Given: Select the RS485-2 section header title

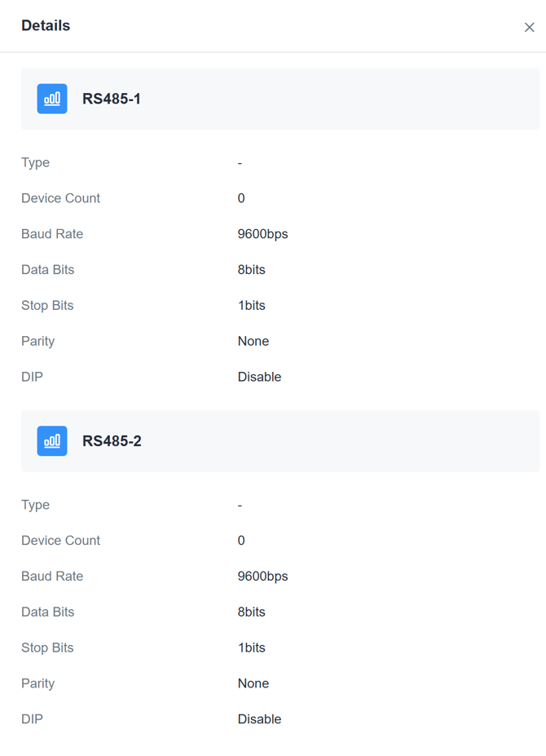Looking at the screenshot, I should click(112, 441).
